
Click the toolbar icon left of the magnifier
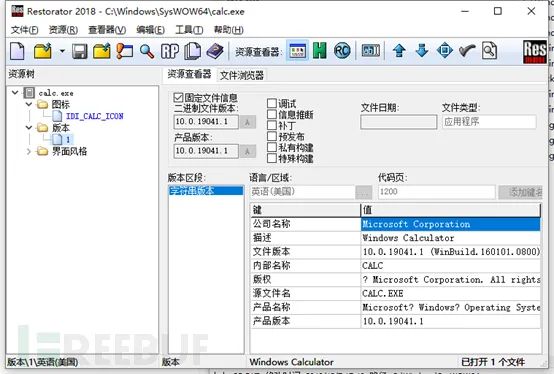125,51
